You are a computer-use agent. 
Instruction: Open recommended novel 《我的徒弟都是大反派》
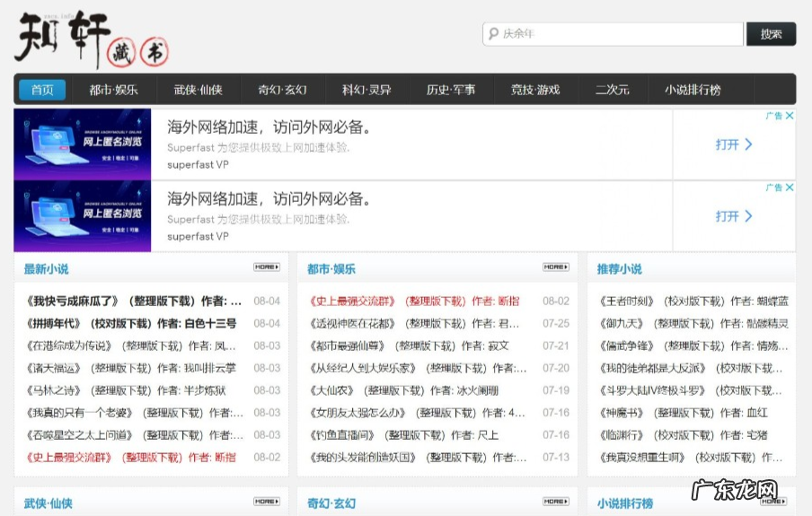click(691, 368)
